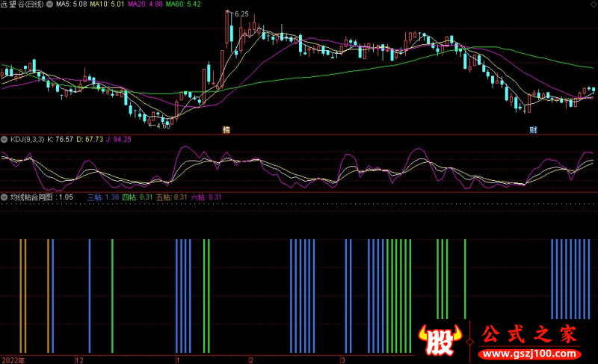Image resolution: width=598 pixels, height=364 pixels.
Task: Click the 4.60 low price annotation
Action: [164, 126]
